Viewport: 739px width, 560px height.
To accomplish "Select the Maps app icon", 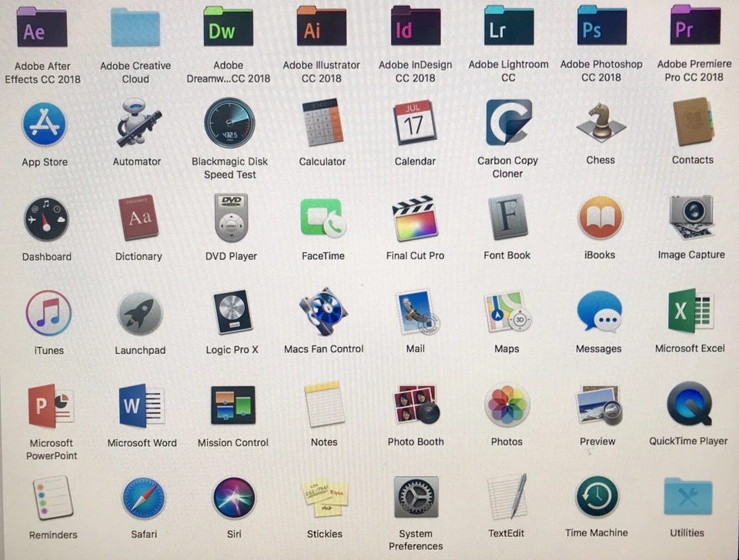I will coord(507,312).
